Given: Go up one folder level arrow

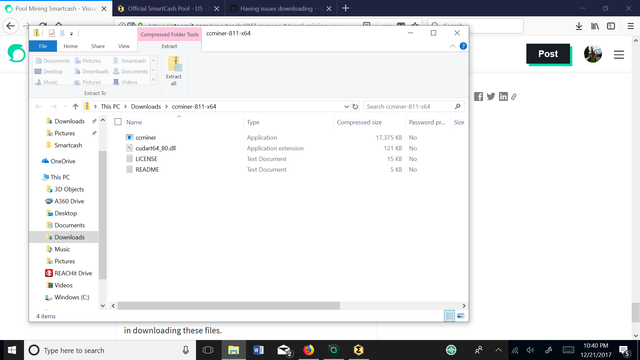Looking at the screenshot, I should [75, 107].
